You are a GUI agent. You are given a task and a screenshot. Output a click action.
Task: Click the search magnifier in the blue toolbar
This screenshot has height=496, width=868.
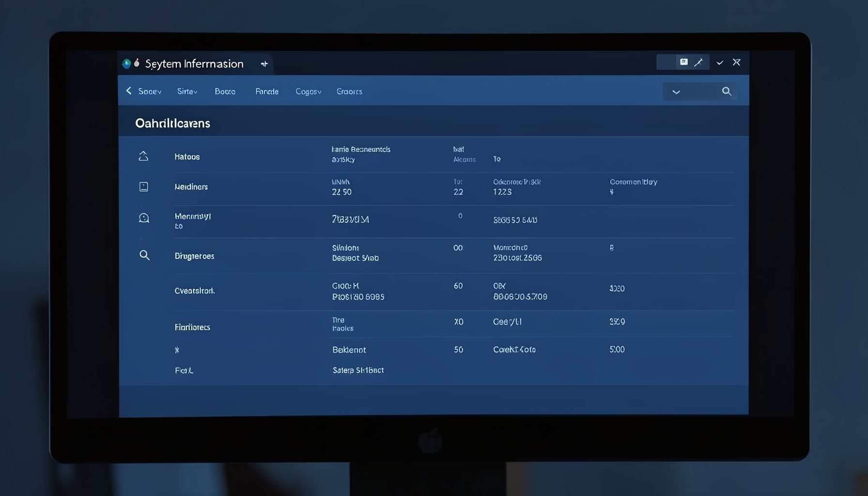click(727, 91)
